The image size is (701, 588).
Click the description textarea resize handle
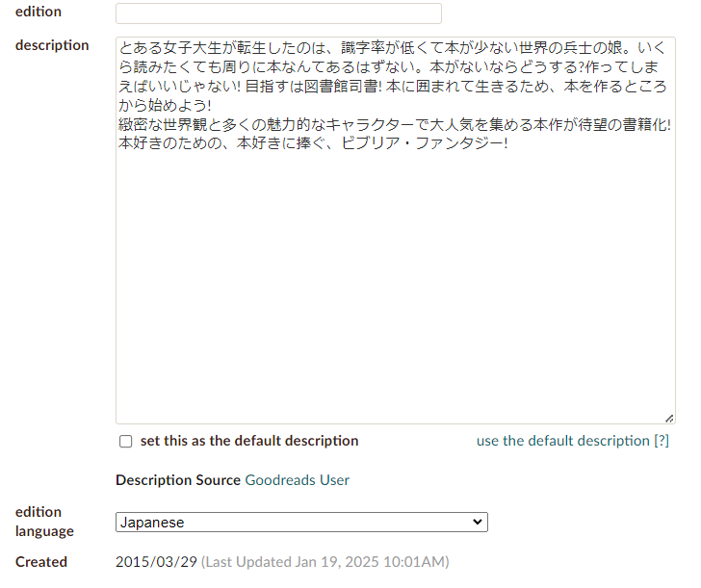[x=669, y=418]
